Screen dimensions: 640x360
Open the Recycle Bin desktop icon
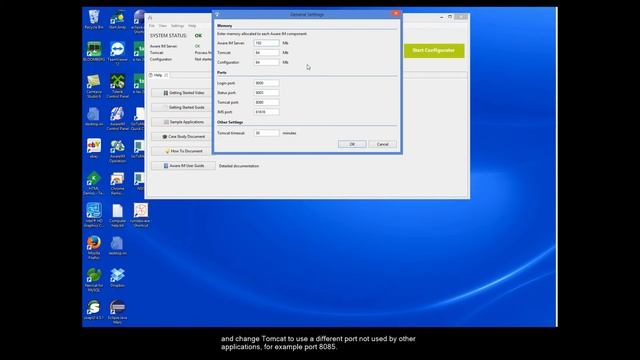point(94,20)
